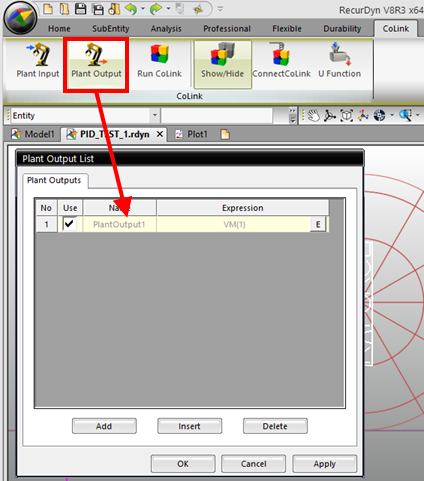Click the redo arrow in quick access toolbar
The image size is (424, 481).
(x=156, y=9)
